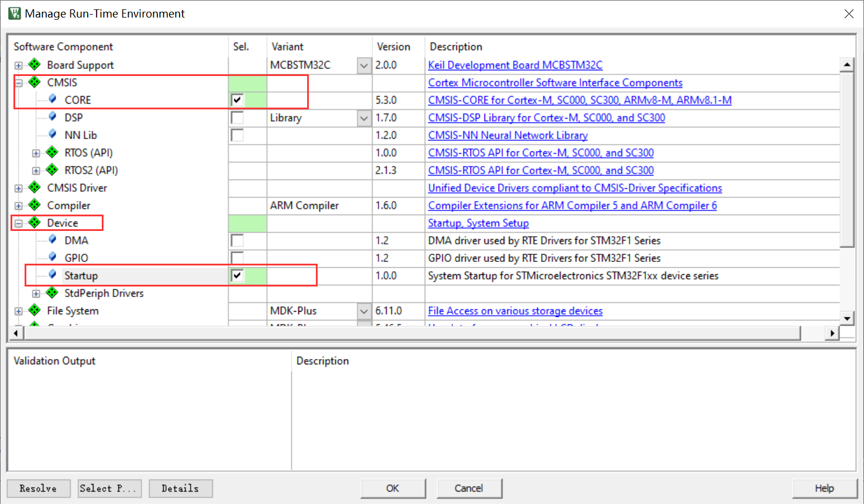864x504 pixels.
Task: Click the blue gem icon beside DSP
Action: tap(53, 116)
